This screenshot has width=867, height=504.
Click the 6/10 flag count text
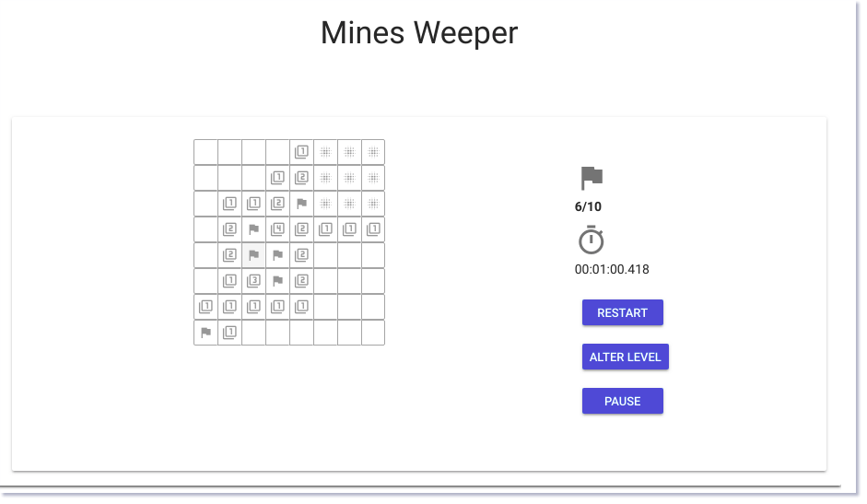(x=588, y=207)
